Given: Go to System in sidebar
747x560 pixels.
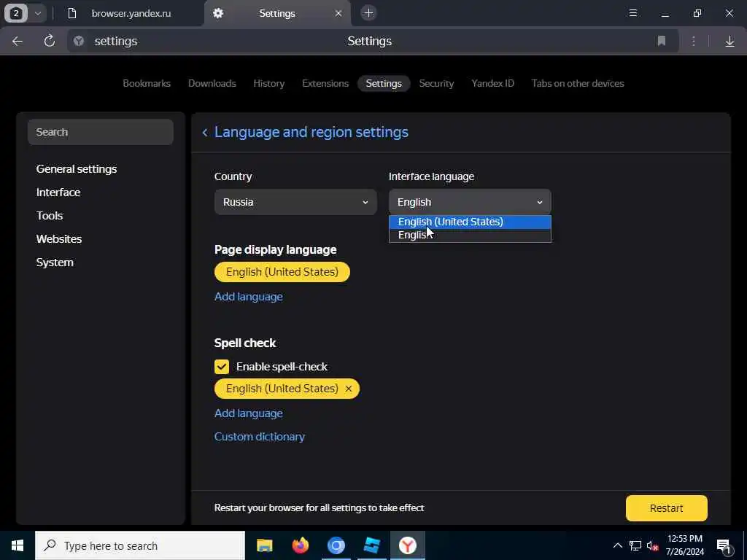Looking at the screenshot, I should pos(55,262).
